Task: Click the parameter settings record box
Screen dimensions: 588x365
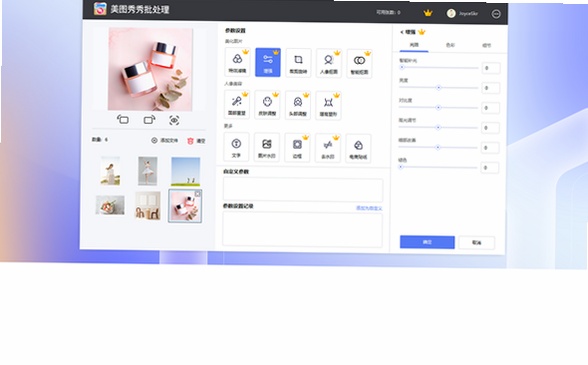Action: (x=303, y=230)
